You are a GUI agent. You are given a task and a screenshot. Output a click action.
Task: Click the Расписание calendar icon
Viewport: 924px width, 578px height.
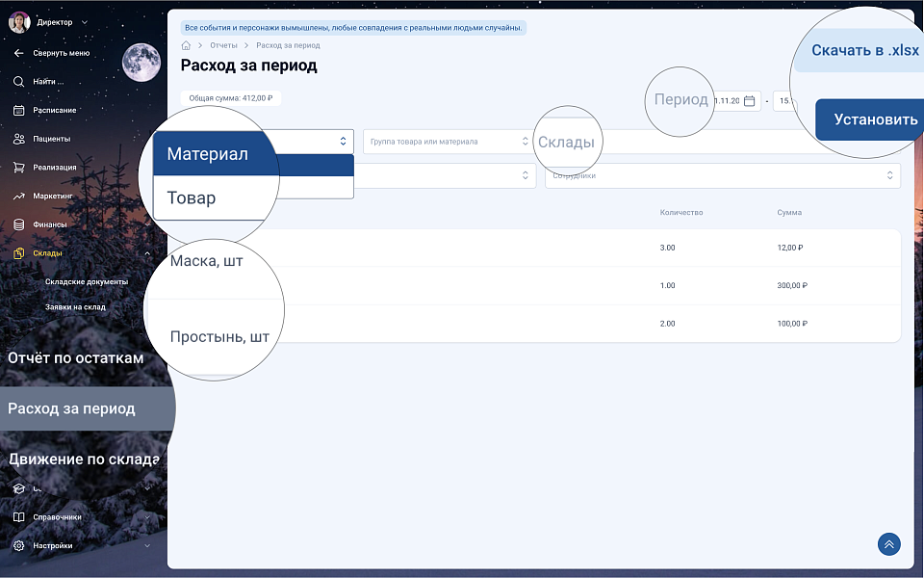point(18,110)
